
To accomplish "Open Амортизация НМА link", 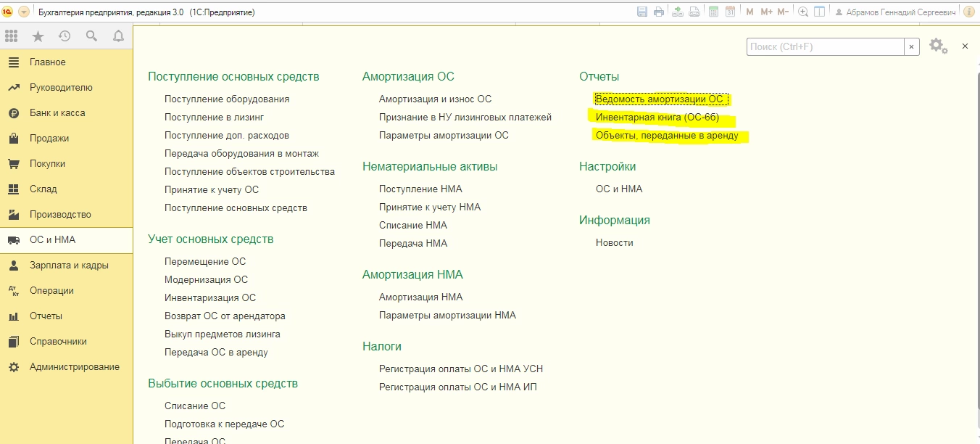I will 420,297.
